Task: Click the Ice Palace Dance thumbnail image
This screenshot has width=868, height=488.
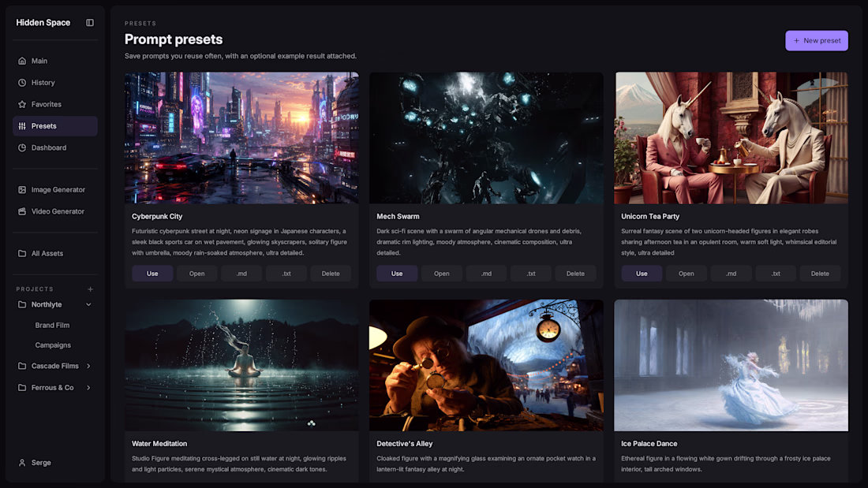Action: [731, 365]
